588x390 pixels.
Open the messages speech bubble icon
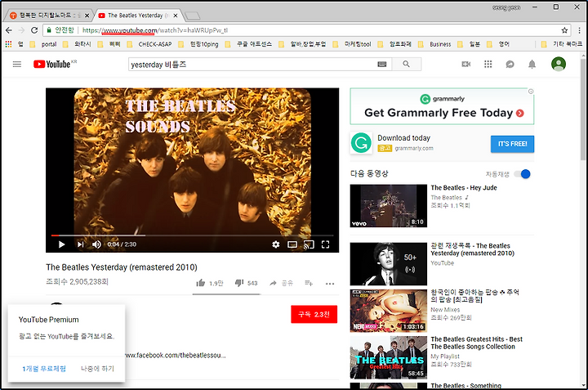510,65
